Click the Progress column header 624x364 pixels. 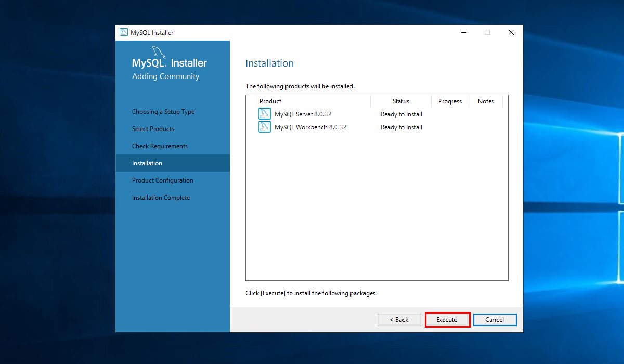click(450, 101)
